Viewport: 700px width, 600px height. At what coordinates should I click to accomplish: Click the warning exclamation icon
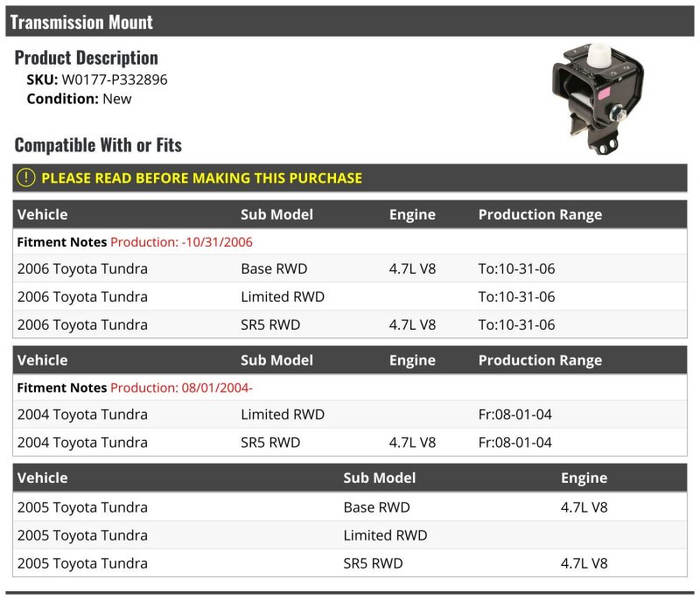point(26,178)
